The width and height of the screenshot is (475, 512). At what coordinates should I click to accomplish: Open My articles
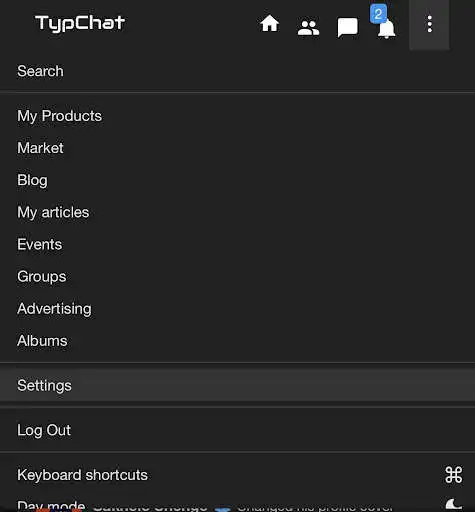click(x=237, y=212)
